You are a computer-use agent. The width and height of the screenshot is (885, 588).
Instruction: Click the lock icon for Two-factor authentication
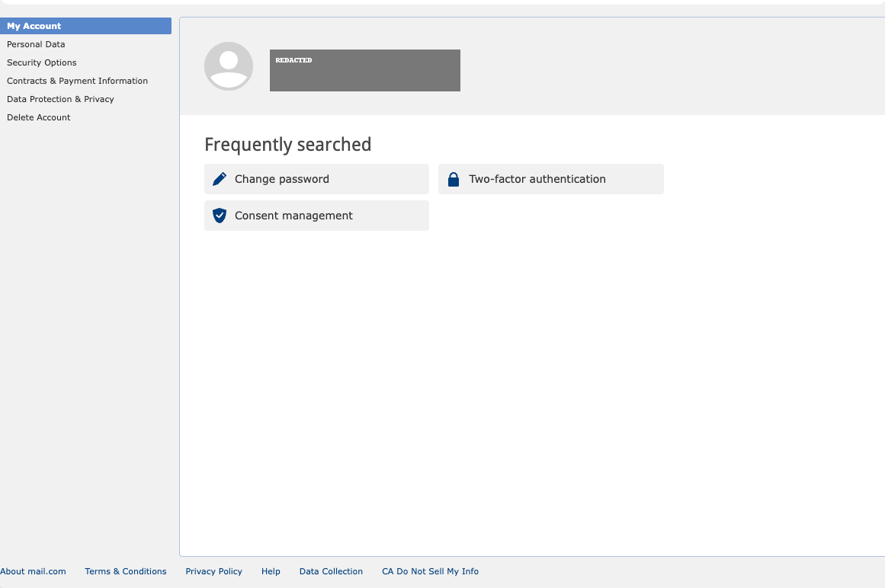(x=454, y=179)
